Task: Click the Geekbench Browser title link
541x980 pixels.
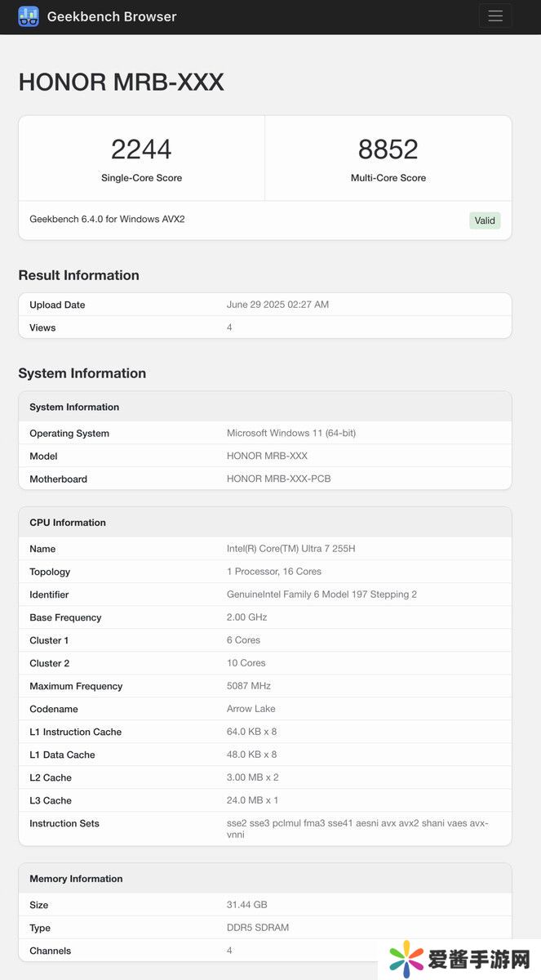Action: 111,16
